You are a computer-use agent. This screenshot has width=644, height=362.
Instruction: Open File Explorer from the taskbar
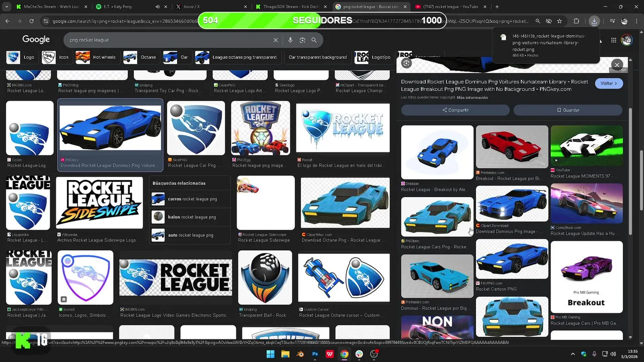pyautogui.click(x=285, y=354)
